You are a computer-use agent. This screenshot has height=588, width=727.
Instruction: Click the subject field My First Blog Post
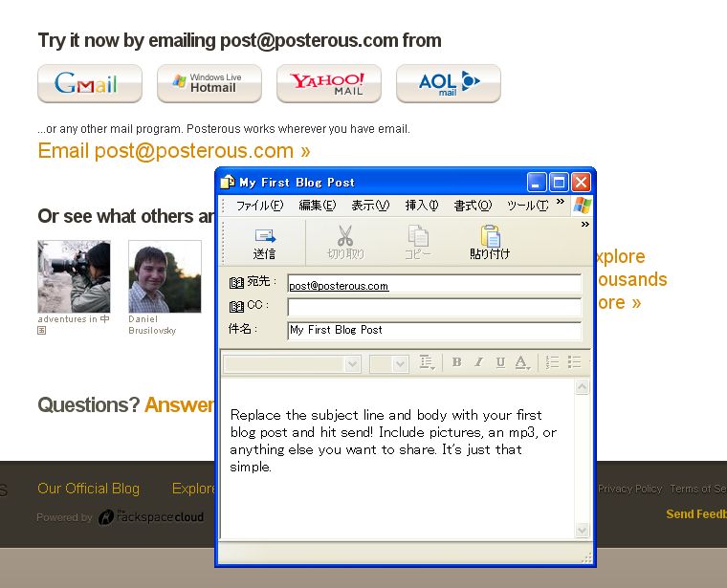[434, 331]
